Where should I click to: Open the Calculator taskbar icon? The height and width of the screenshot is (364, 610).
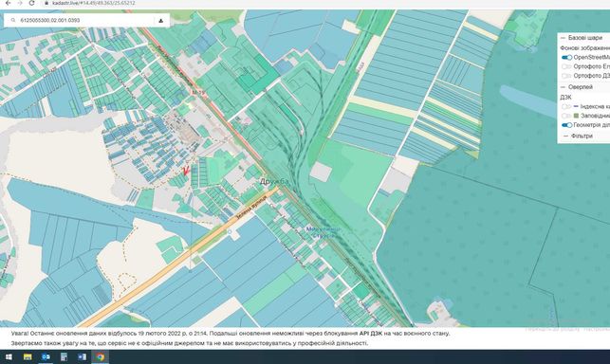64,356
